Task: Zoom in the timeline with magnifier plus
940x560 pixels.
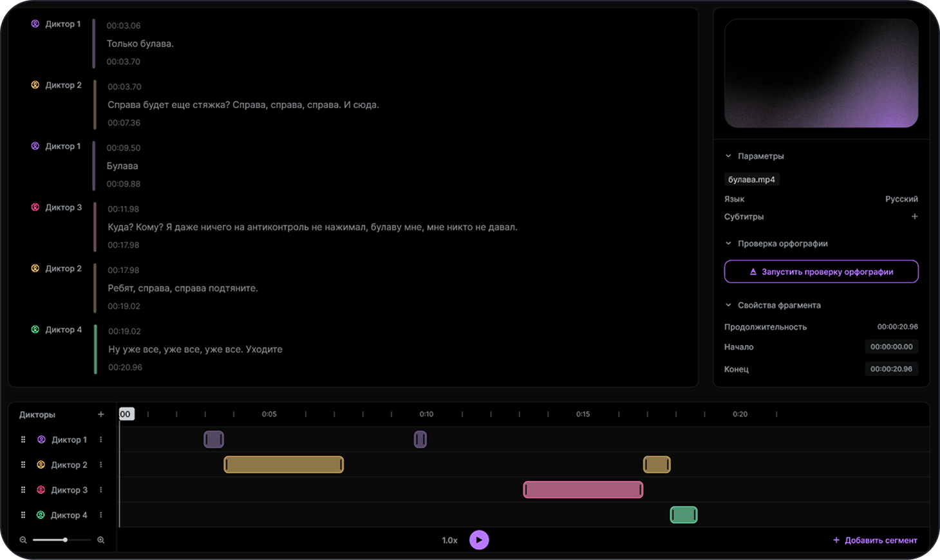Action: click(101, 540)
